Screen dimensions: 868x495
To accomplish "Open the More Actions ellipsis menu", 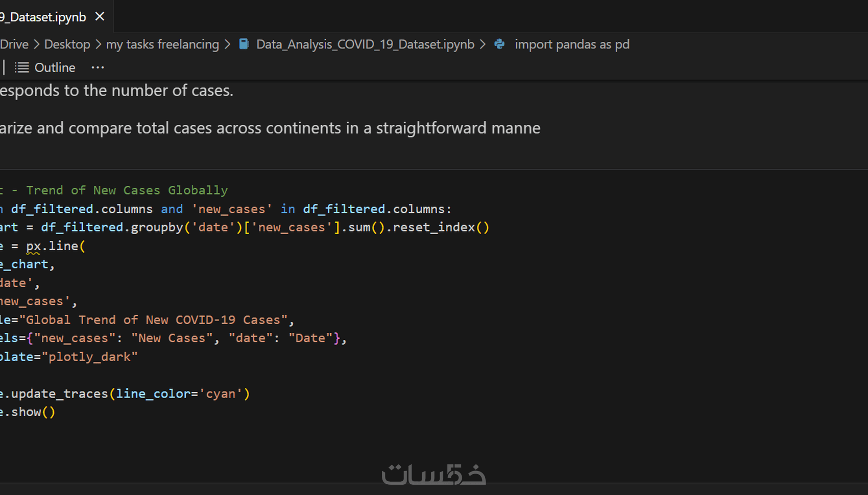I will [x=98, y=67].
